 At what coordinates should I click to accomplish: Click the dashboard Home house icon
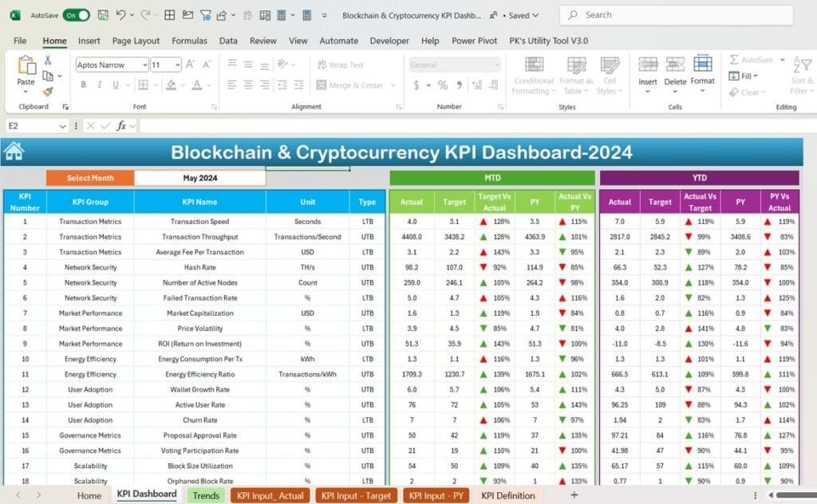click(x=14, y=152)
